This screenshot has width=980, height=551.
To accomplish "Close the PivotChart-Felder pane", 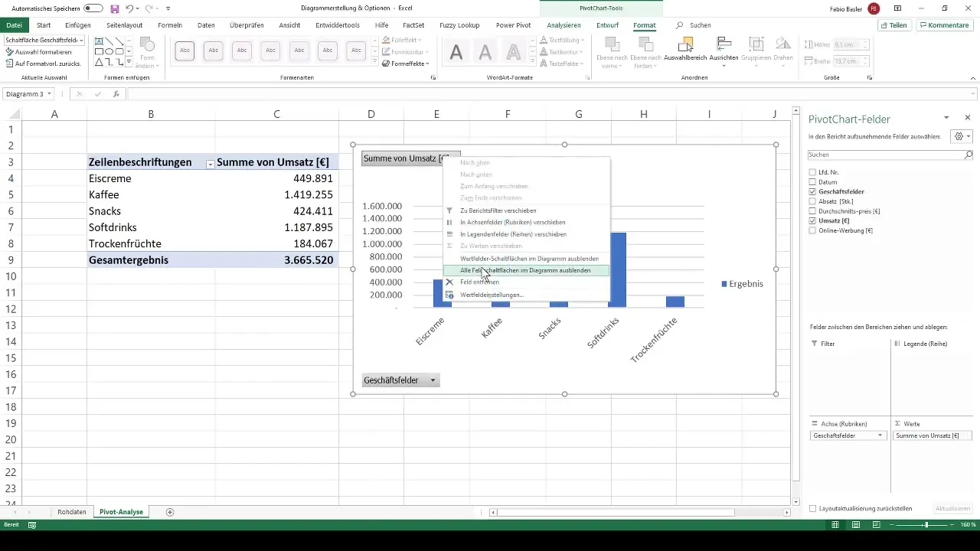I will 968,118.
